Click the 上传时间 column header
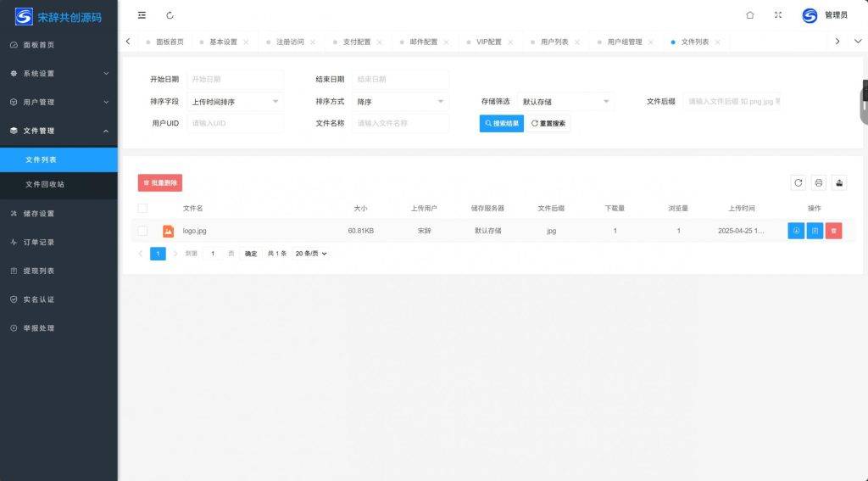This screenshot has width=868, height=481. 741,209
